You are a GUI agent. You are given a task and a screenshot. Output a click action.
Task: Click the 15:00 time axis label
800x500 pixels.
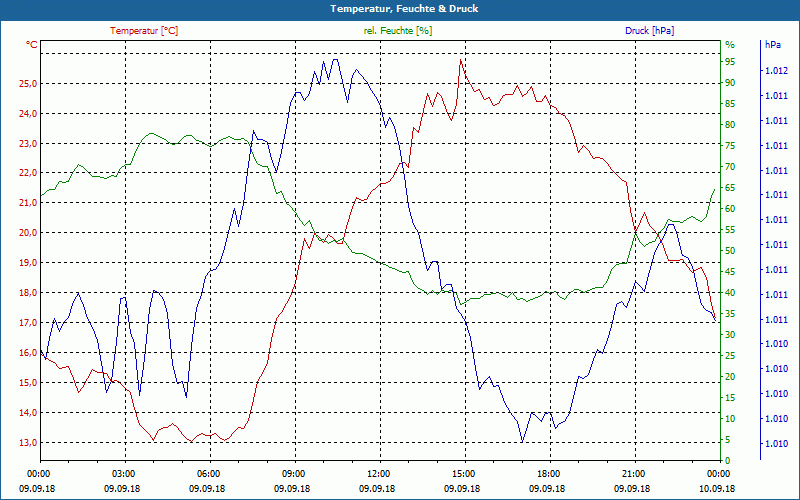[x=463, y=473]
